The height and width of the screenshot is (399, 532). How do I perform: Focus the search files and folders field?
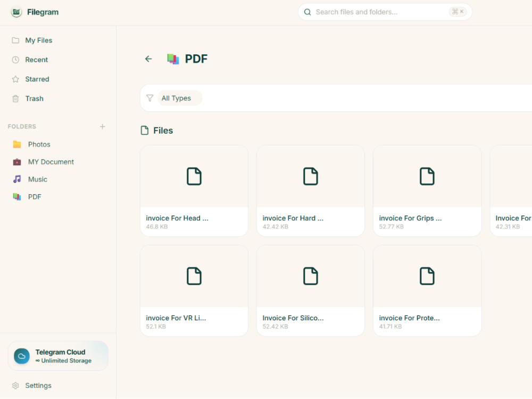(385, 12)
